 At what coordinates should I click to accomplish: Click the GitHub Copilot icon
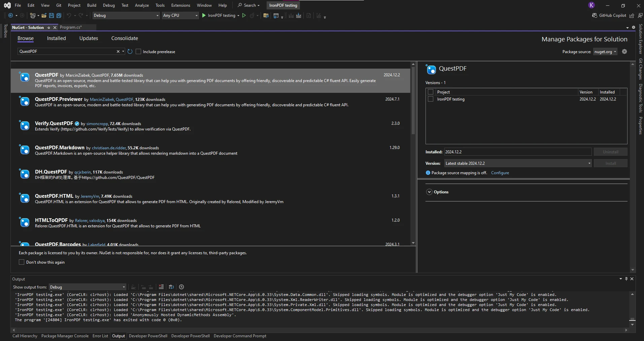click(x=595, y=15)
